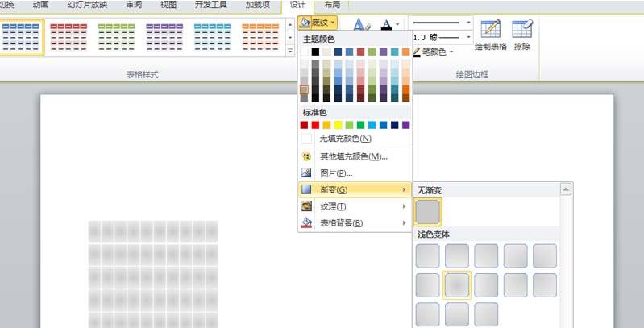The image size is (644, 328).
Task: Pick standard color green swatch
Action: click(360, 125)
